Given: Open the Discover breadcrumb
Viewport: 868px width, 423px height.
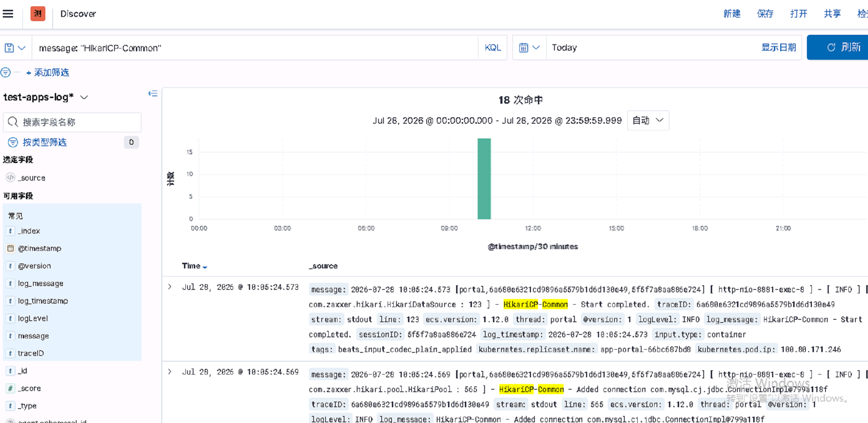Looking at the screenshot, I should click(78, 14).
